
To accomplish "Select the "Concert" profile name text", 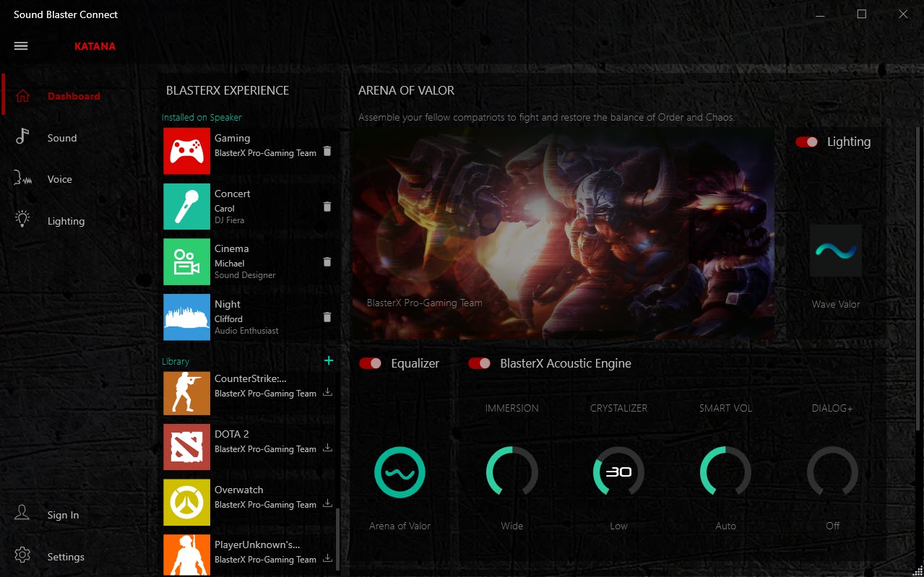I will (x=233, y=194).
